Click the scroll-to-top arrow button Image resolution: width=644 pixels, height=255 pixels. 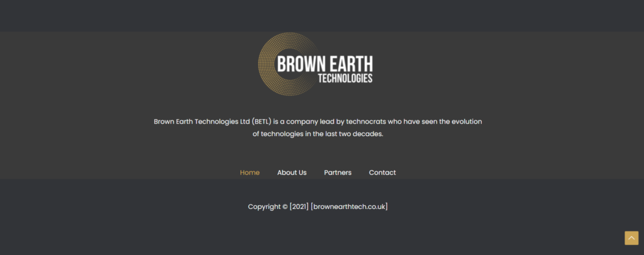631,237
